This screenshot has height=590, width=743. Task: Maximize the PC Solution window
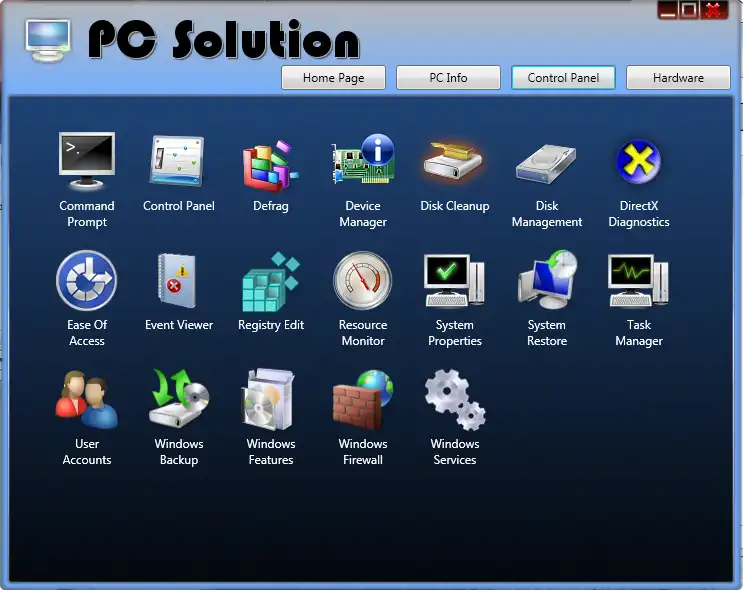pyautogui.click(x=689, y=10)
